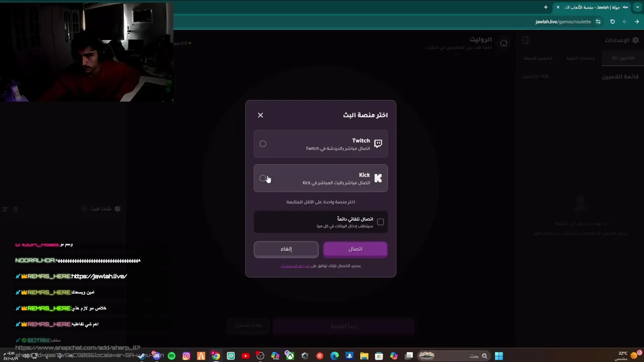Click the jawlah.live/games/roulette address bar
Viewport: 644px width, 362px height.
click(x=563, y=22)
